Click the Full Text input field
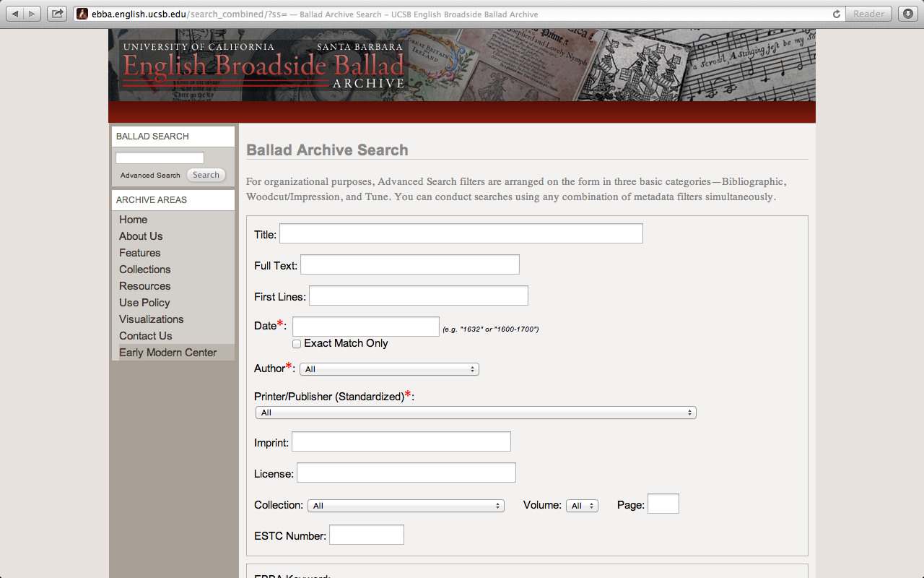 (x=410, y=264)
